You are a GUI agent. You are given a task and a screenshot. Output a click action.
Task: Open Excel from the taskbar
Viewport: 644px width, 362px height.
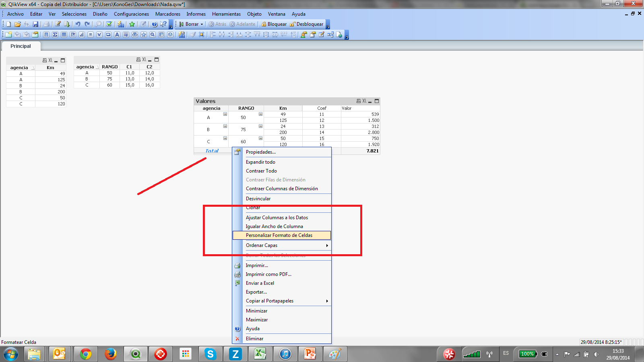260,354
